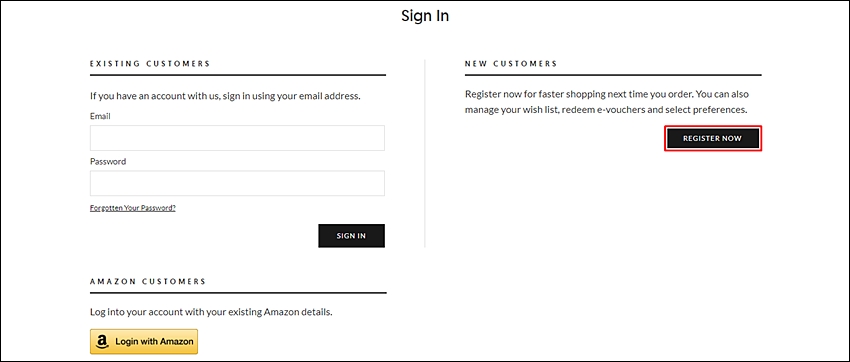
Task: Click the rule under the EXISTING CUSTOMERS heading
Action: (238, 75)
